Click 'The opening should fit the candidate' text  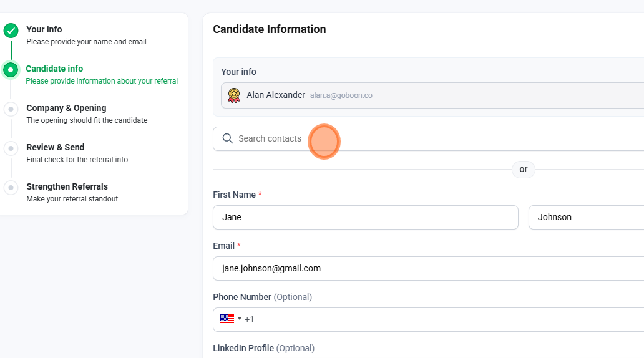tap(87, 120)
